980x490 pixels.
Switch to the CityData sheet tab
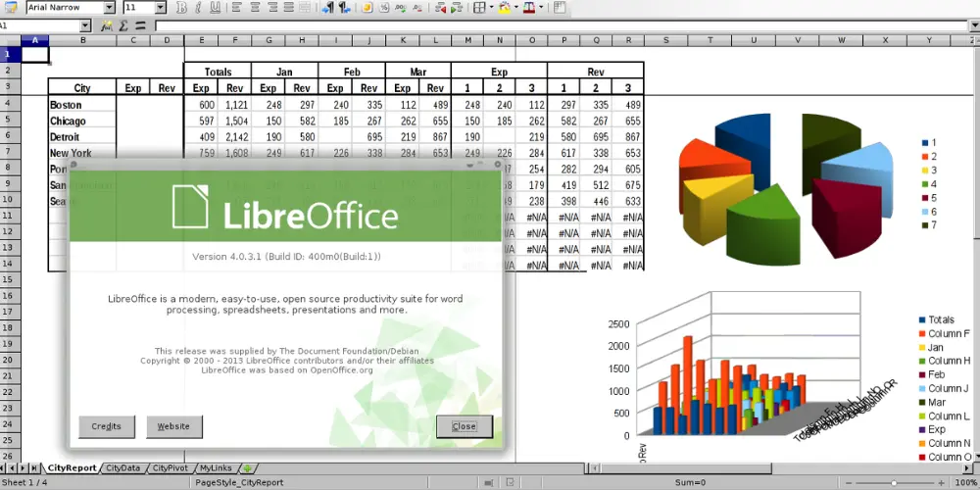coord(123,468)
